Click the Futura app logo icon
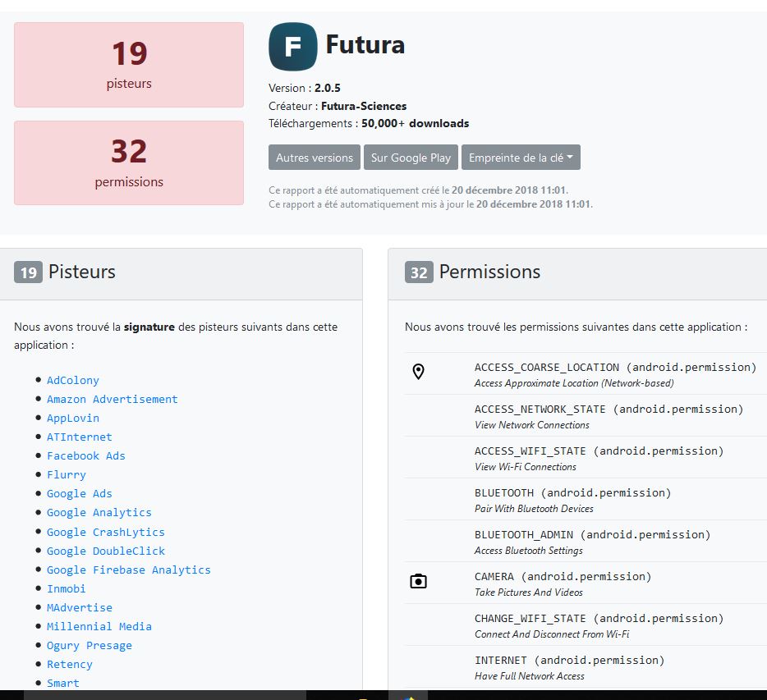This screenshot has width=767, height=700. [x=292, y=47]
